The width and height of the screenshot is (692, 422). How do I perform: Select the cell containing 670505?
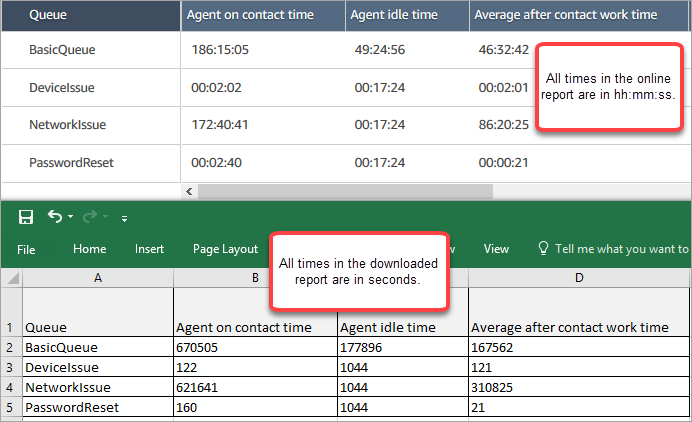[254, 346]
